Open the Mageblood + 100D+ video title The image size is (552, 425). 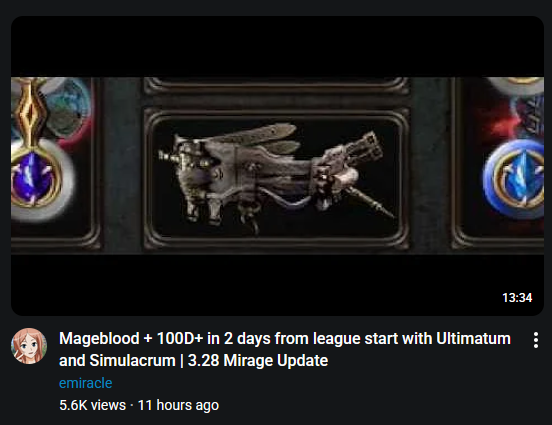click(285, 349)
